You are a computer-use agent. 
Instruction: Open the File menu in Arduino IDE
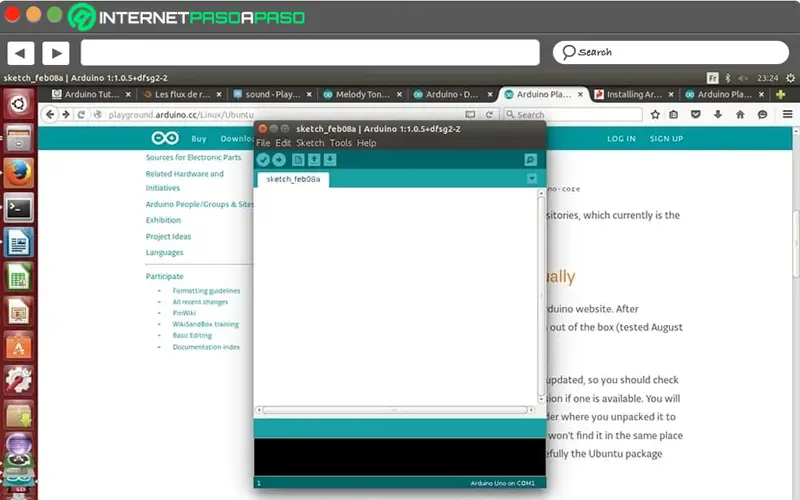tap(263, 143)
